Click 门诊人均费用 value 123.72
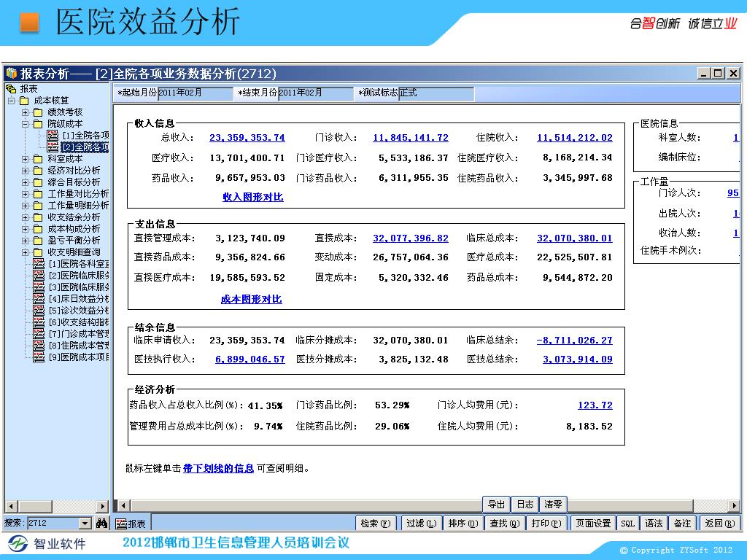 [x=595, y=405]
